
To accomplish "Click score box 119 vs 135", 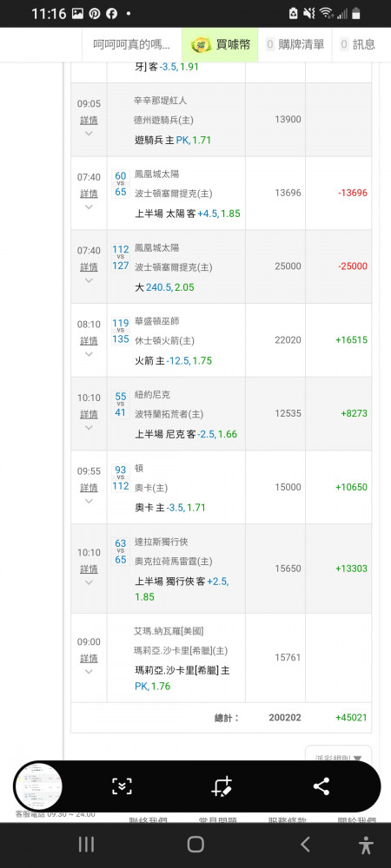I will coord(121,331).
